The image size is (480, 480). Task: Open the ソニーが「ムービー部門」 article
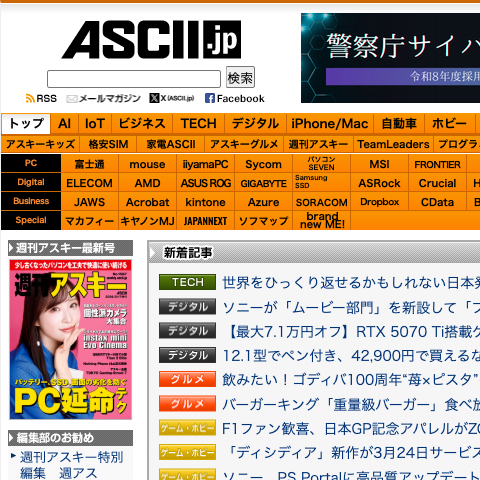[x=351, y=307]
